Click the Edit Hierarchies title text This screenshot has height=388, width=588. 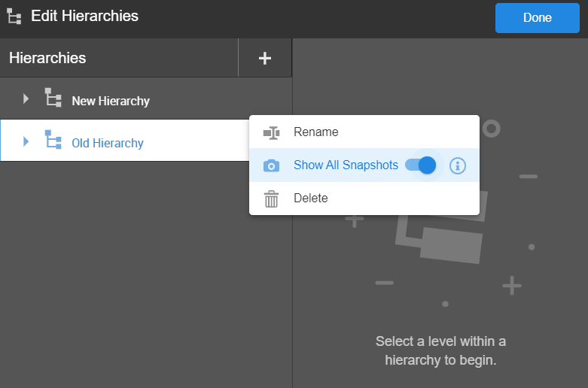pos(84,16)
